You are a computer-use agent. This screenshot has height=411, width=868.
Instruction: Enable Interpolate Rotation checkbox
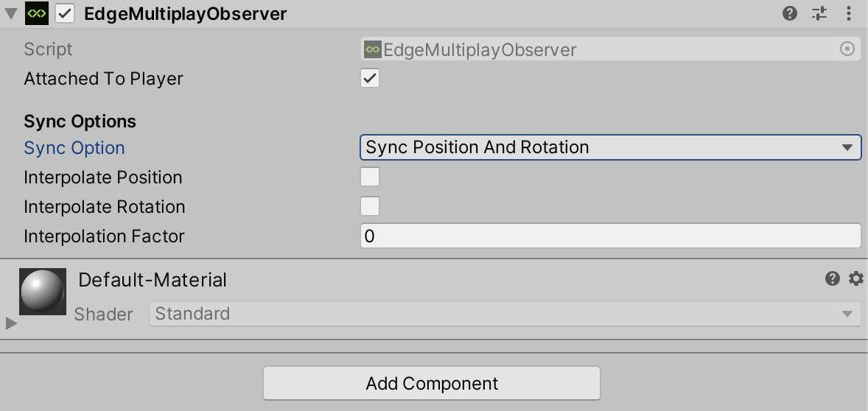[x=370, y=206]
